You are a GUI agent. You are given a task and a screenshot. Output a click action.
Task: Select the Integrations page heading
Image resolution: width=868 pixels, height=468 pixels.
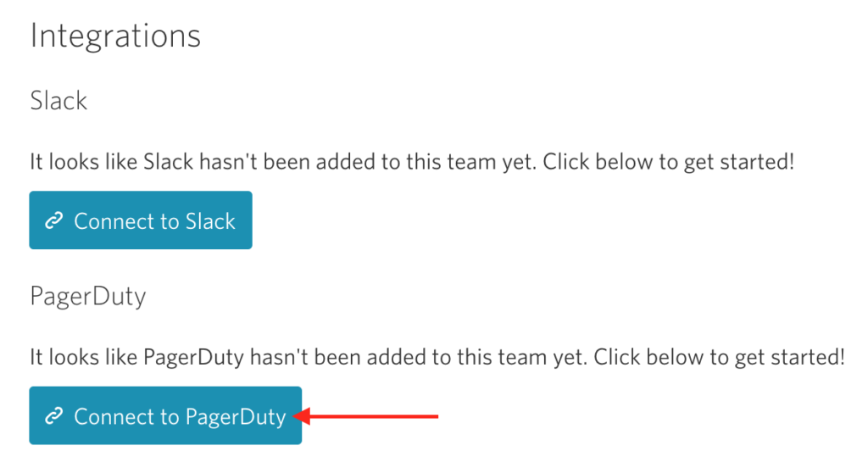pos(115,36)
